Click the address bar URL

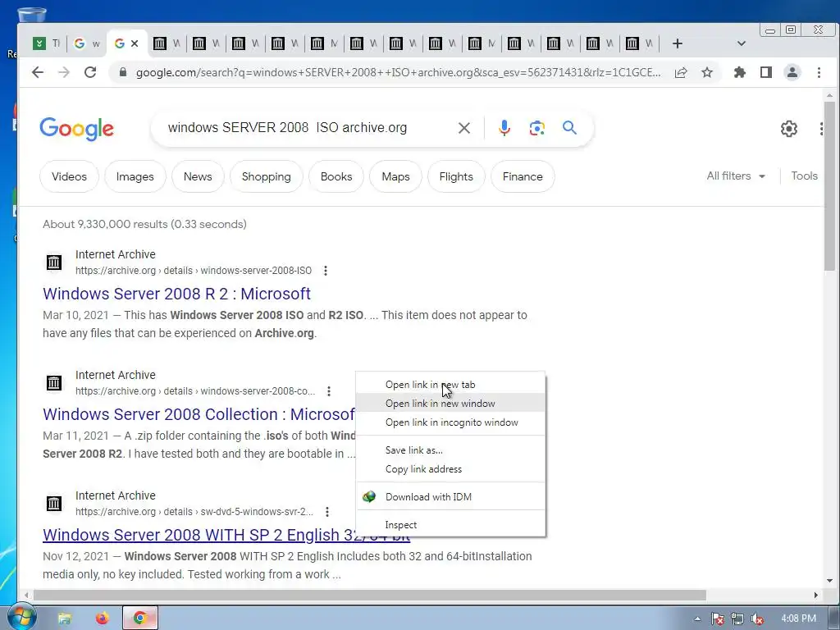coord(398,72)
